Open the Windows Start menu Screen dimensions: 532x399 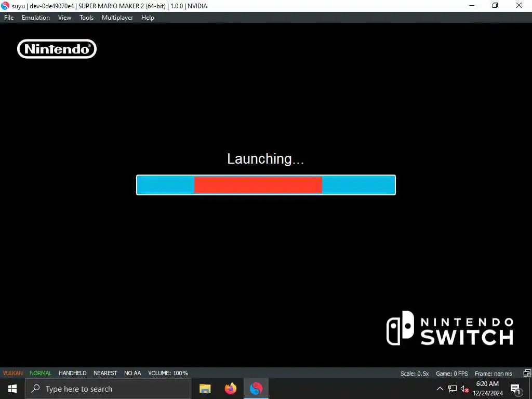(x=12, y=389)
